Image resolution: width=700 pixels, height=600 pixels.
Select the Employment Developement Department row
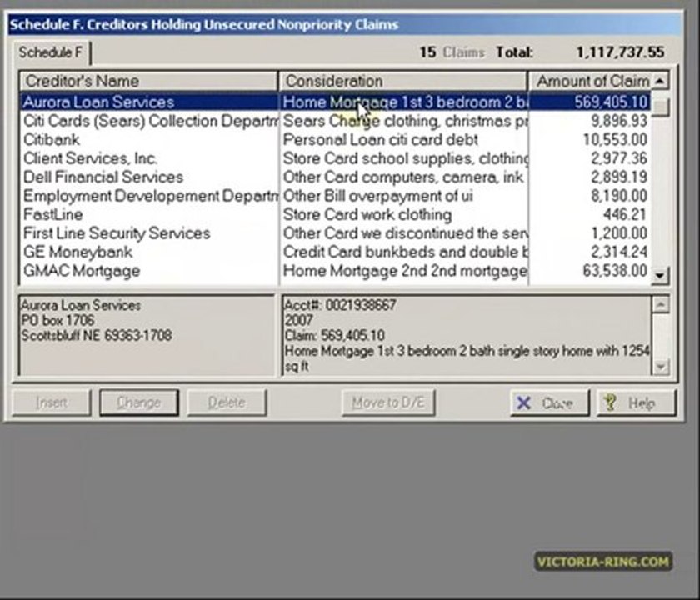tap(335, 196)
